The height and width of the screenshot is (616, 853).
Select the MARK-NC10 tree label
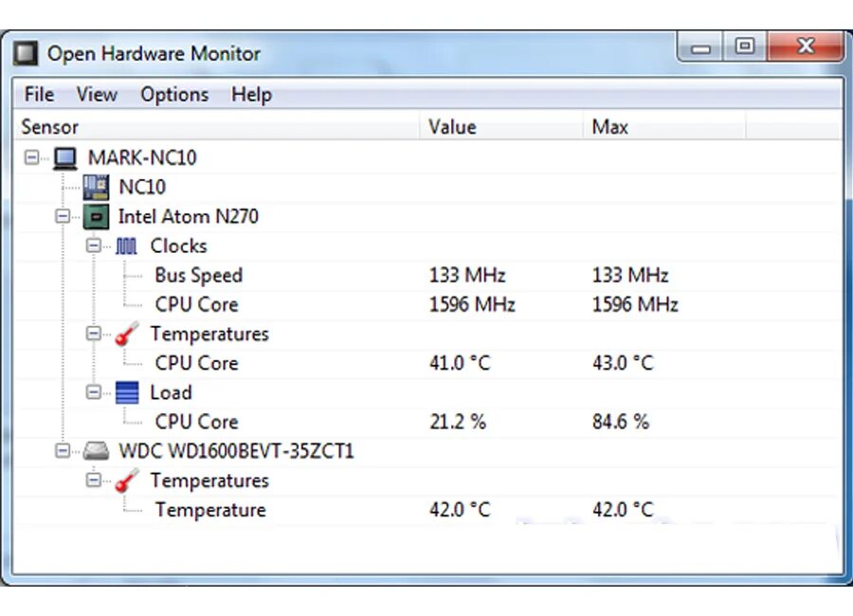(142, 158)
